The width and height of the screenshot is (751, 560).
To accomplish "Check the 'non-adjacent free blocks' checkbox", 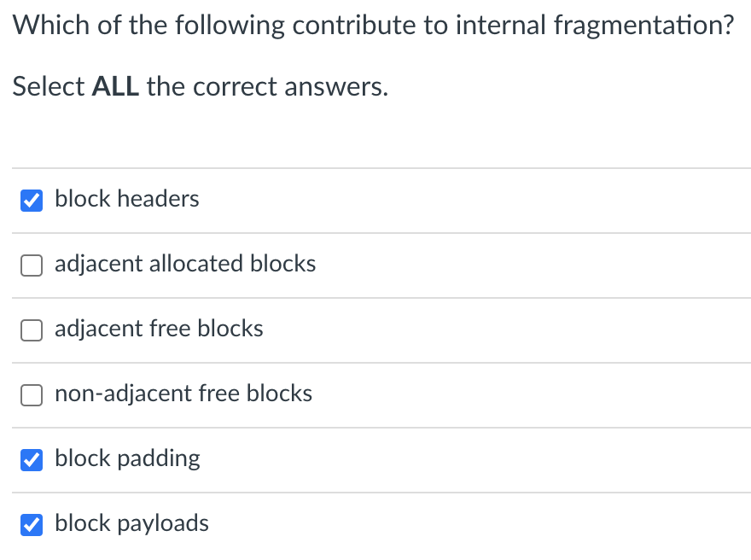I will [x=31, y=394].
